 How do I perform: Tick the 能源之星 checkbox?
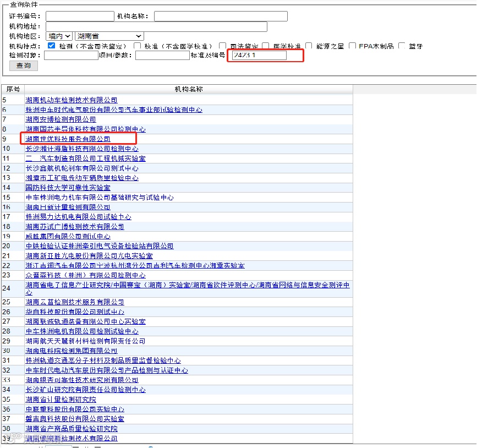(x=309, y=46)
